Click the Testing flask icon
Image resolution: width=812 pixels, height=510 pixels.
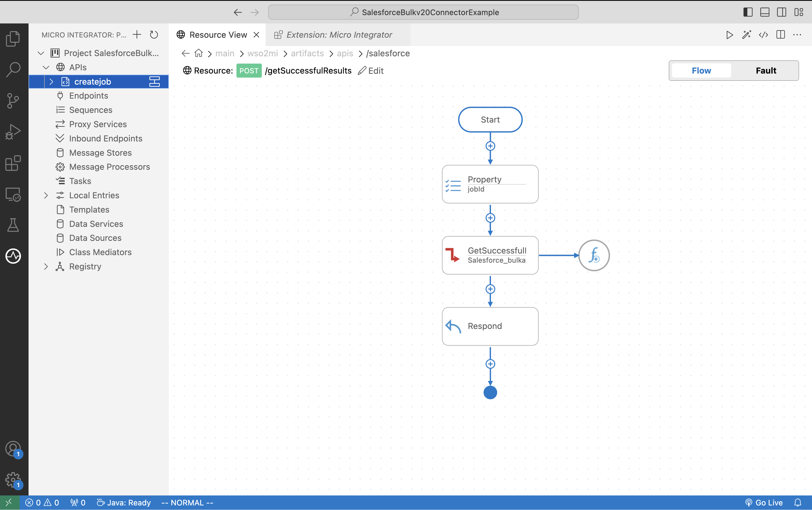[13, 225]
